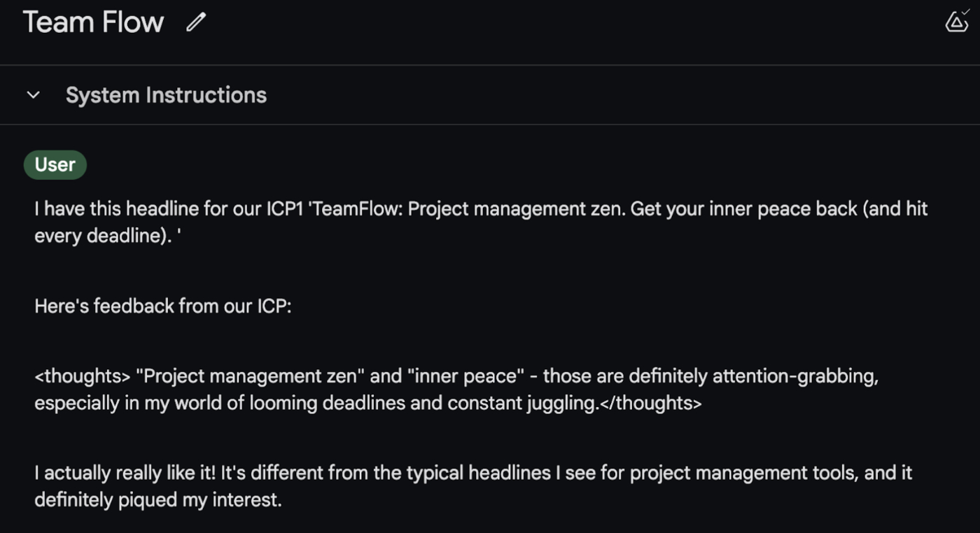Click the opening <thoughts> tag
The height and width of the screenshot is (533, 980).
pyautogui.click(x=82, y=377)
